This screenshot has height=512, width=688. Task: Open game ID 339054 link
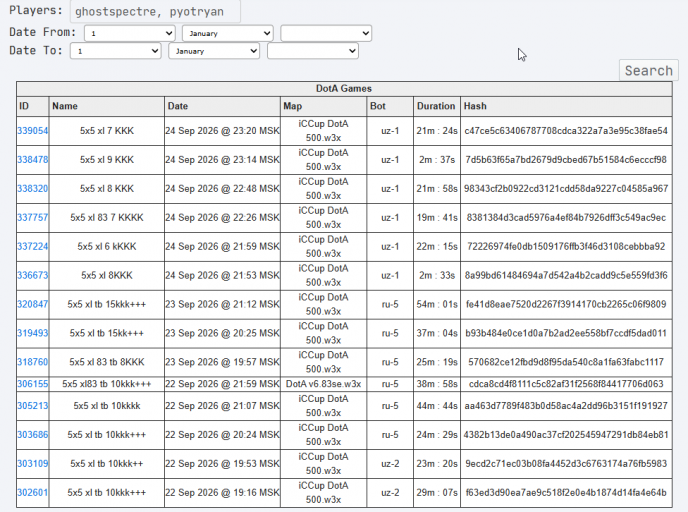point(32,131)
